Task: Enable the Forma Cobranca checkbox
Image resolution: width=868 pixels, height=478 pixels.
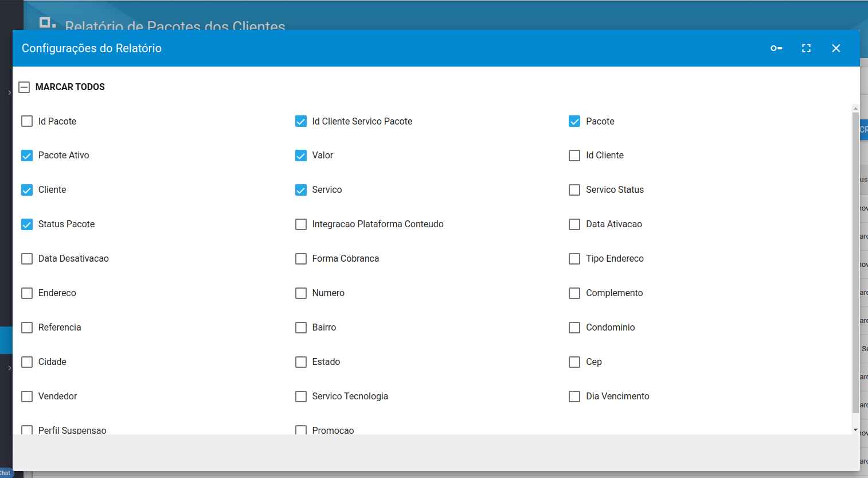Action: 301,259
